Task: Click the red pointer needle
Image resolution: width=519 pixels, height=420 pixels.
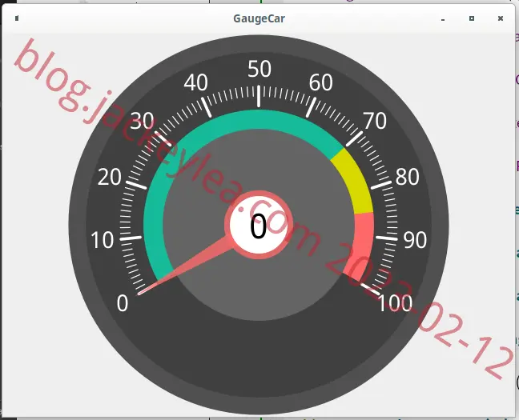Action: click(x=187, y=269)
